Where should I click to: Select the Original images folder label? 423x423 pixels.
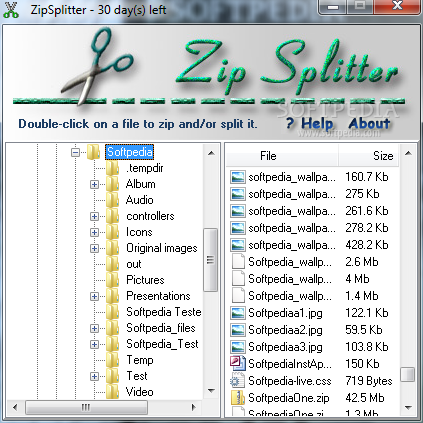[162, 248]
